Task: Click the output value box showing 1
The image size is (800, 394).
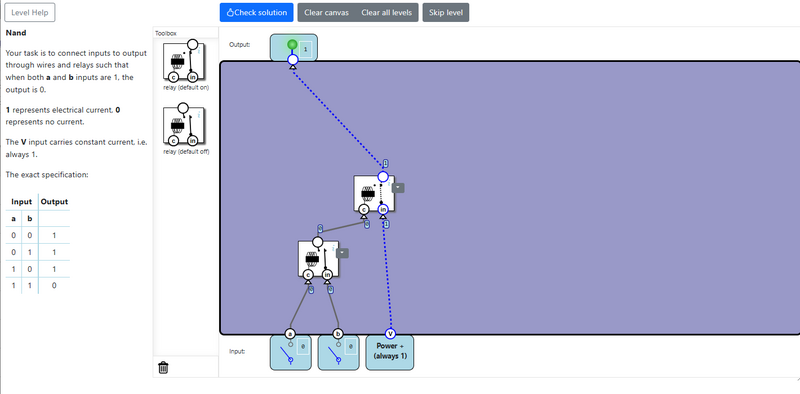Action: [305, 49]
